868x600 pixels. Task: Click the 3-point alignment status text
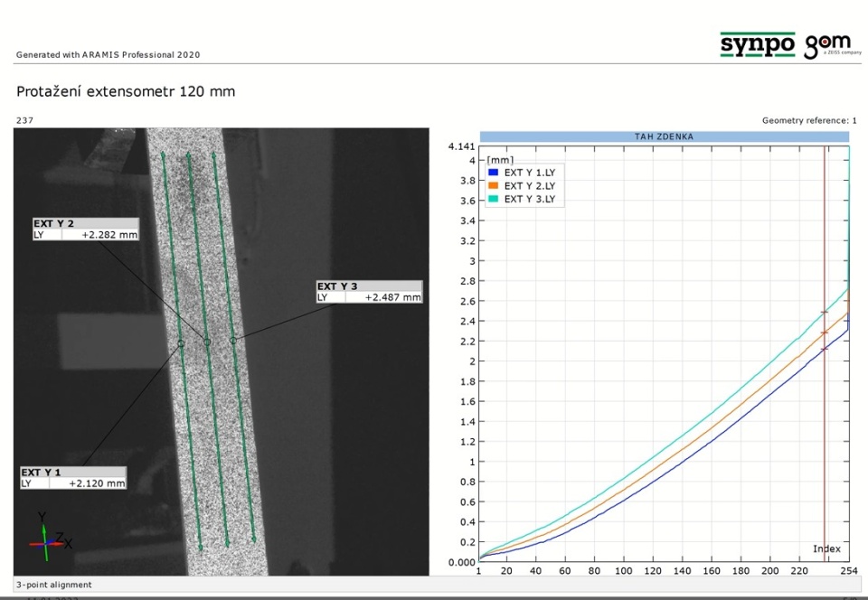click(54, 585)
